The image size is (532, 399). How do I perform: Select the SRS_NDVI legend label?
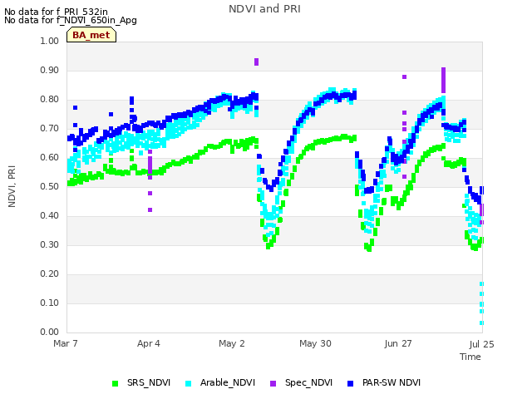(x=149, y=382)
